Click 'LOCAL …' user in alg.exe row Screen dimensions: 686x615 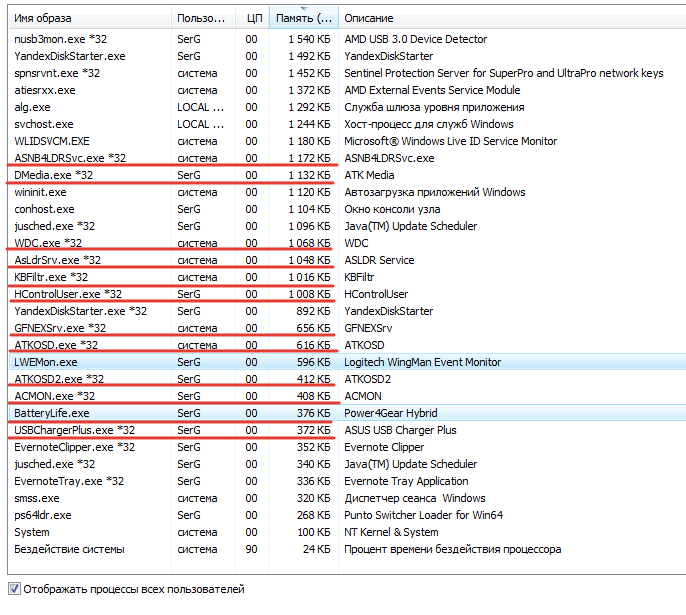200,107
